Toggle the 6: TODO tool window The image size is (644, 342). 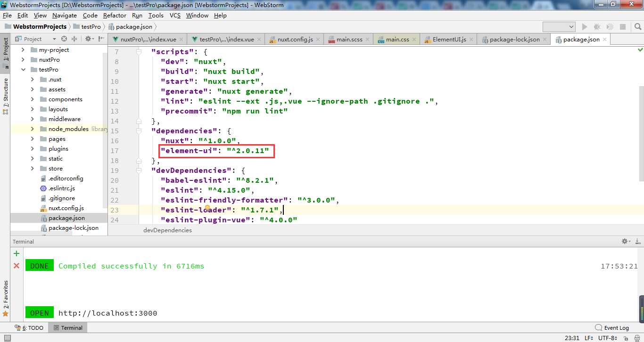(x=29, y=328)
